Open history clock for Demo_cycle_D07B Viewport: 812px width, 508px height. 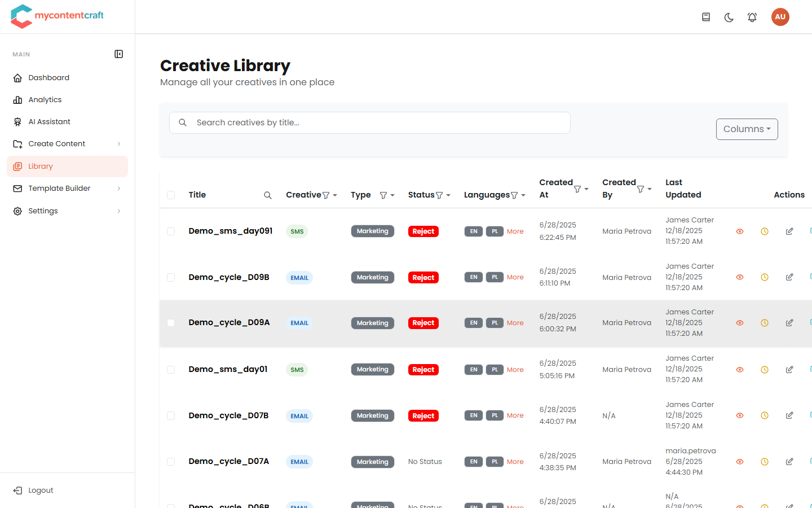(765, 415)
